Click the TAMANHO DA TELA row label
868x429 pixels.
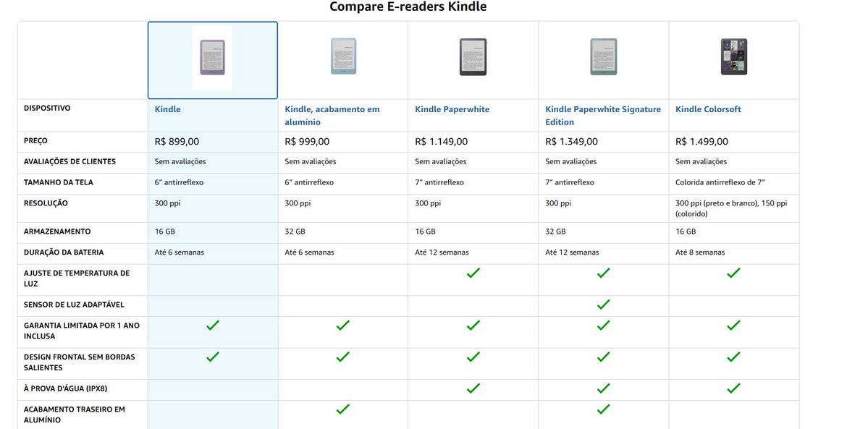[59, 182]
